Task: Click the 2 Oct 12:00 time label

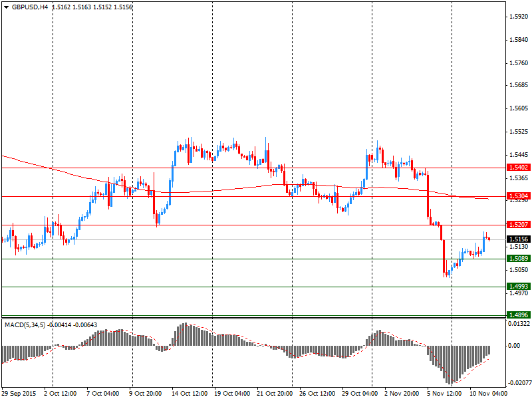Action: [x=61, y=394]
